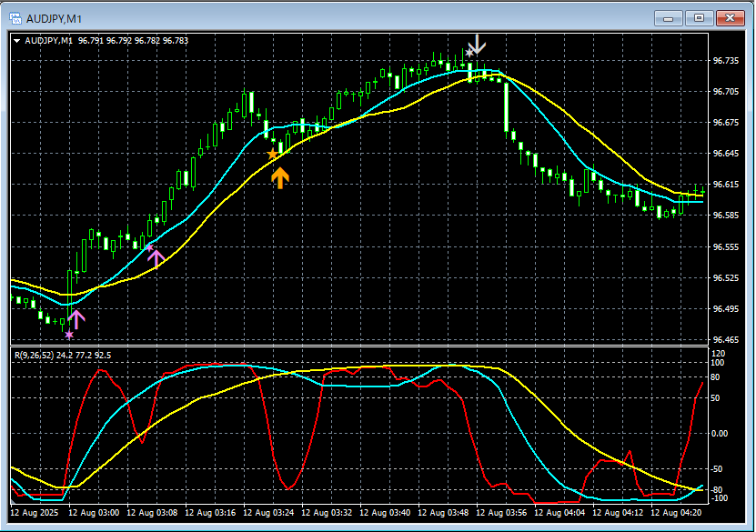Viewport: 756px width, 532px height.
Task: Click the 96.495 price scale label
Action: (726, 309)
